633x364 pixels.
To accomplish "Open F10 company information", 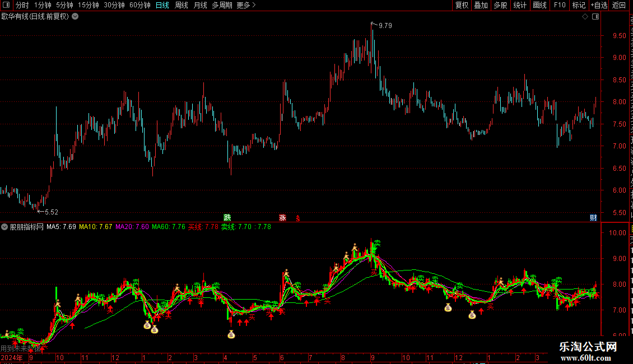I will (560, 5).
